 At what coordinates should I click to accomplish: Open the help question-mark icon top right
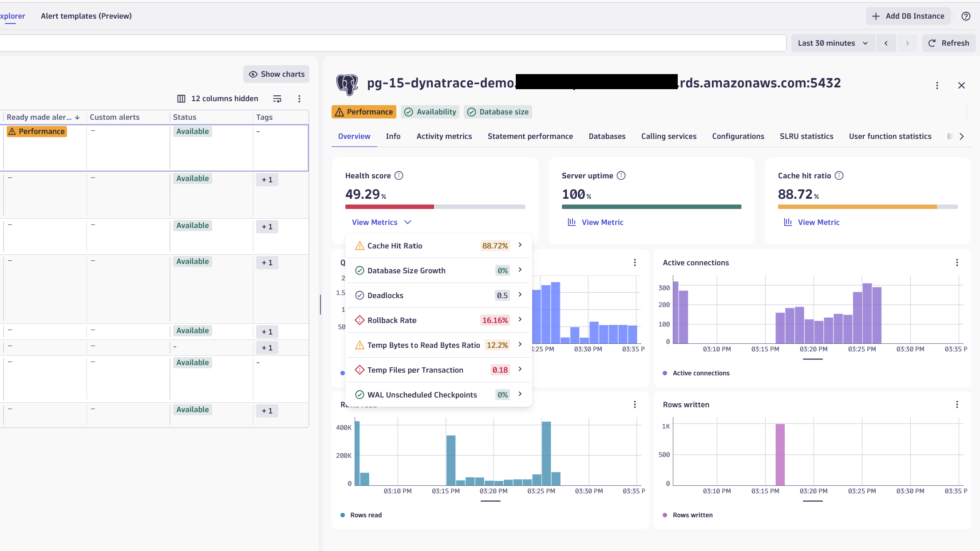[966, 16]
